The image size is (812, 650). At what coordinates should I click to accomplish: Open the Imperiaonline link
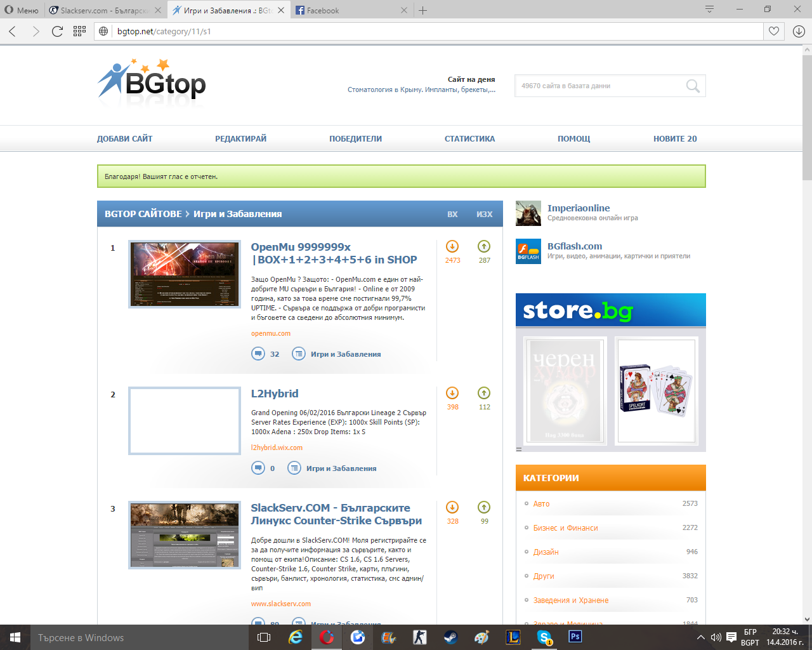579,208
